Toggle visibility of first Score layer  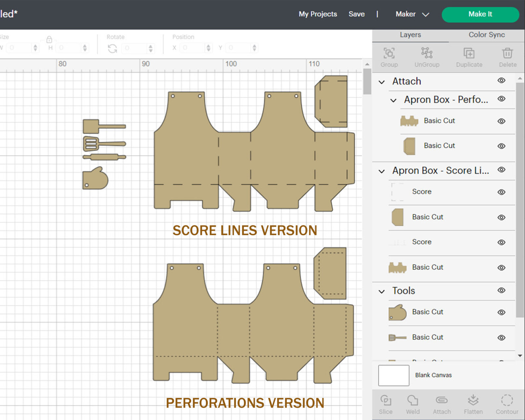pyautogui.click(x=501, y=192)
